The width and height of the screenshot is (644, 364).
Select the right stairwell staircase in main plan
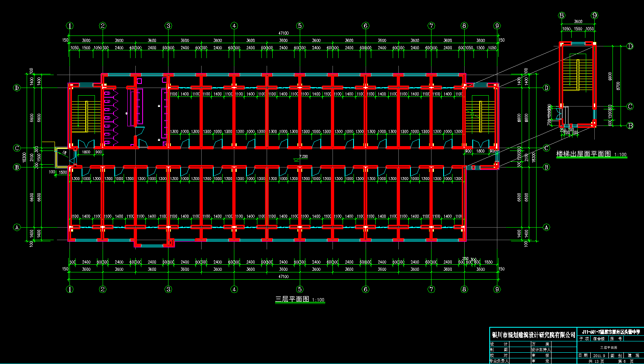[480, 116]
